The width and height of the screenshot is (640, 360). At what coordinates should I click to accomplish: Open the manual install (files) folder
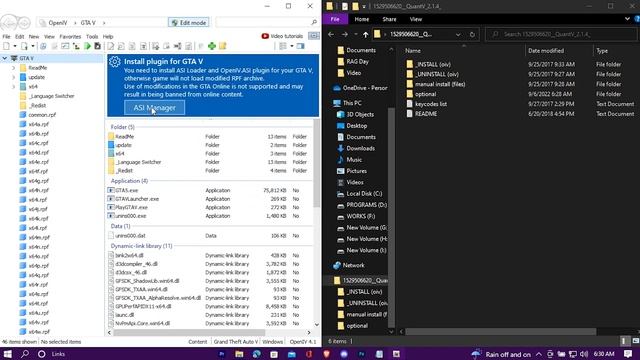(440, 84)
